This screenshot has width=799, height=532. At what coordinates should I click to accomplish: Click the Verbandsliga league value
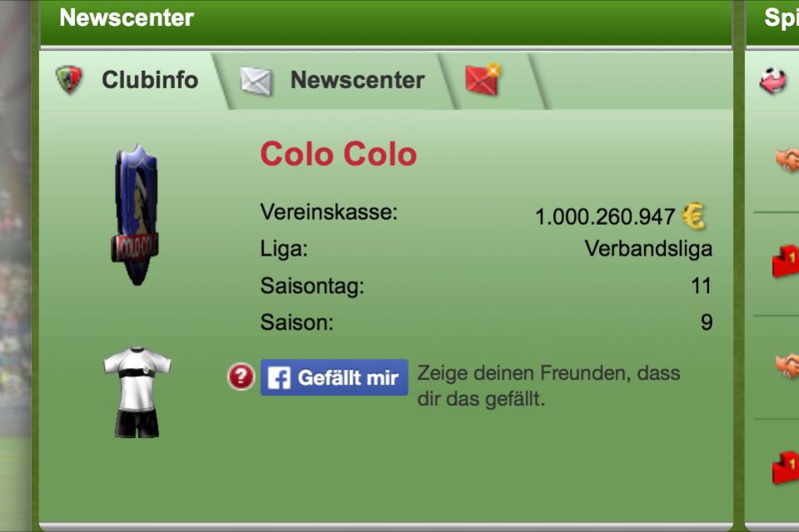pos(648,248)
